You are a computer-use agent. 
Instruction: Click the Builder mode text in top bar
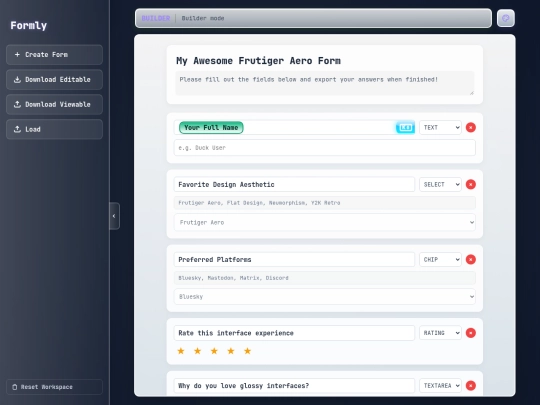(x=203, y=18)
